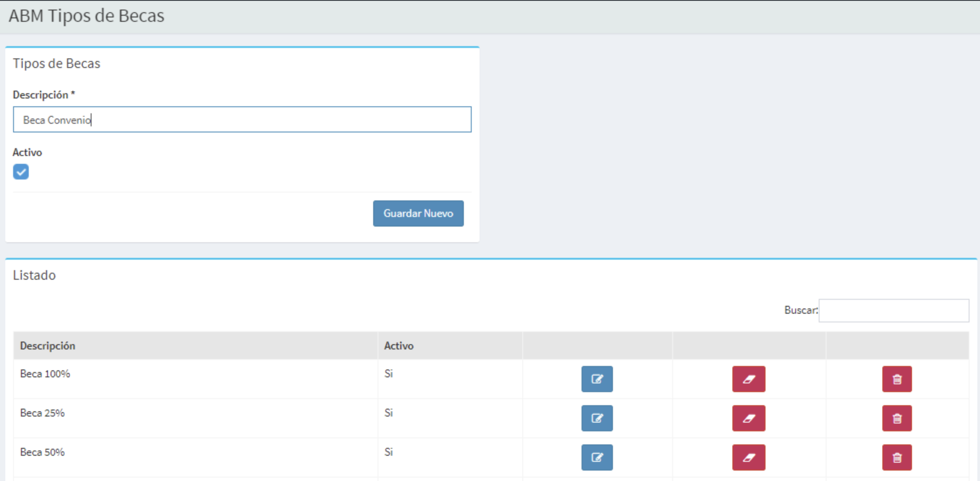The width and height of the screenshot is (980, 481).
Task: Open edit for Beca 50% row
Action: (597, 457)
